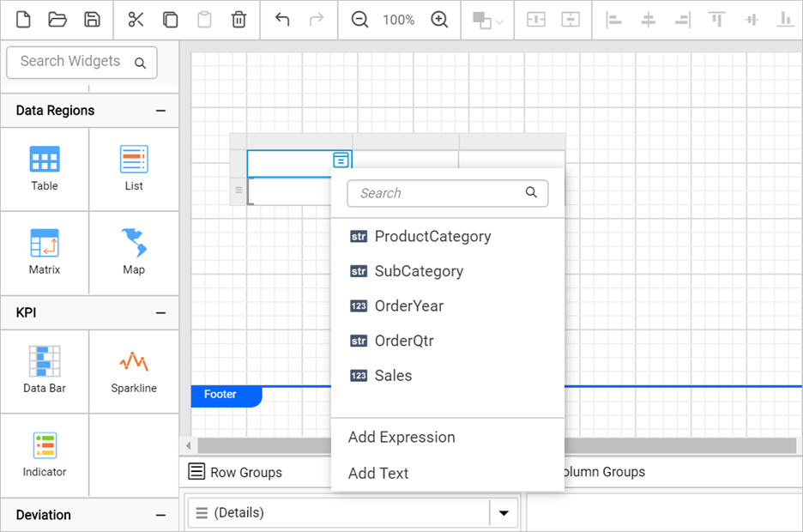Open a report with the folder icon
Viewport: 803px width, 532px height.
click(x=57, y=20)
